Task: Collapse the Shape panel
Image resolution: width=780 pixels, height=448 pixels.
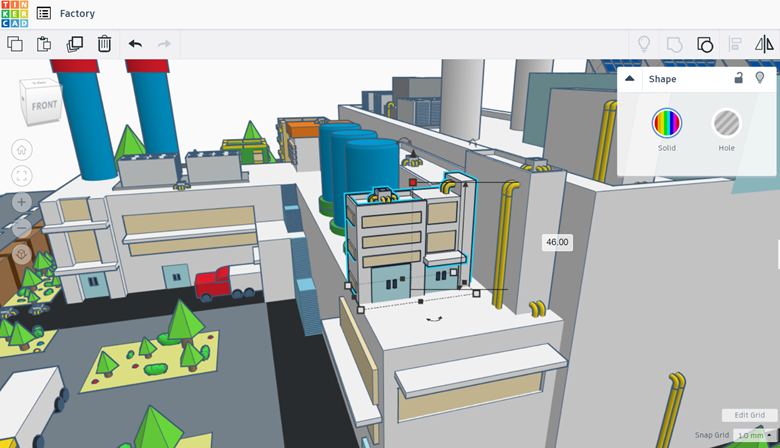Action: [629, 79]
